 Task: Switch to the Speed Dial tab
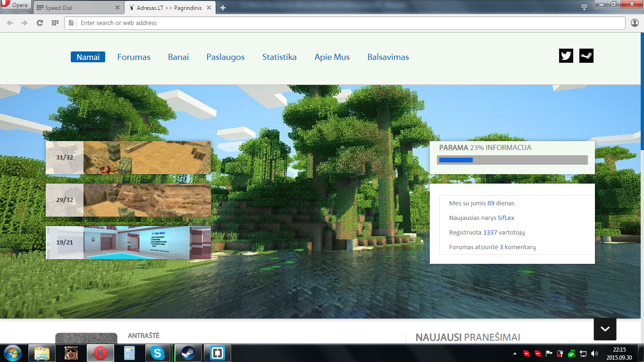[x=78, y=8]
